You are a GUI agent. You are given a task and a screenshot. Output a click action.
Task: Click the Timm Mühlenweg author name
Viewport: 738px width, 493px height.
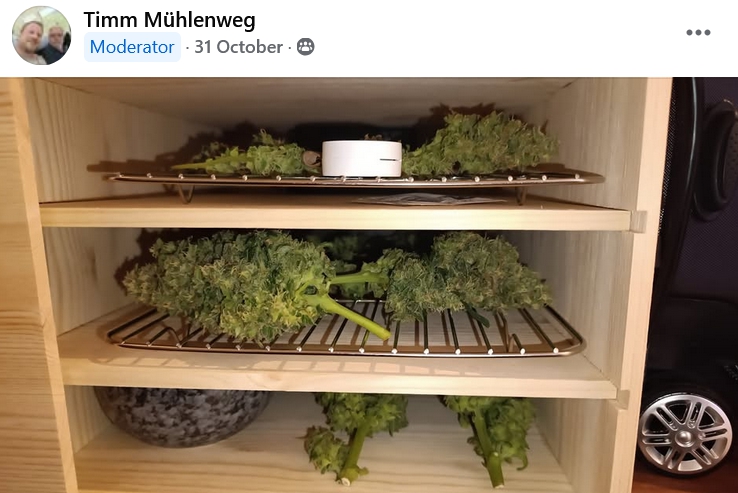point(169,20)
